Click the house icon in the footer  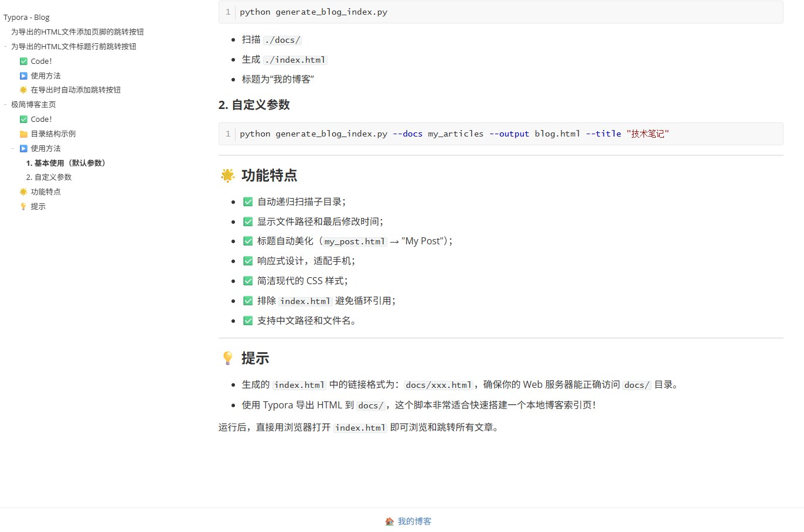tap(390, 521)
